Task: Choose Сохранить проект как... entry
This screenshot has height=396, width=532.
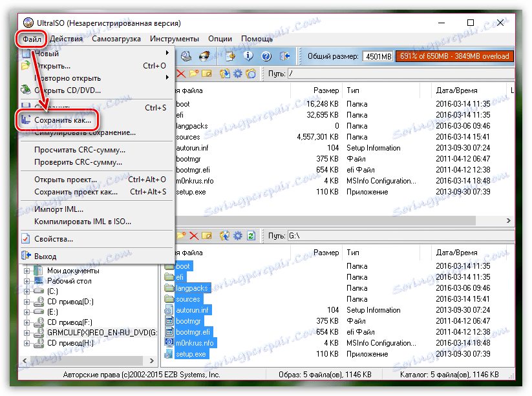Action: click(x=96, y=192)
